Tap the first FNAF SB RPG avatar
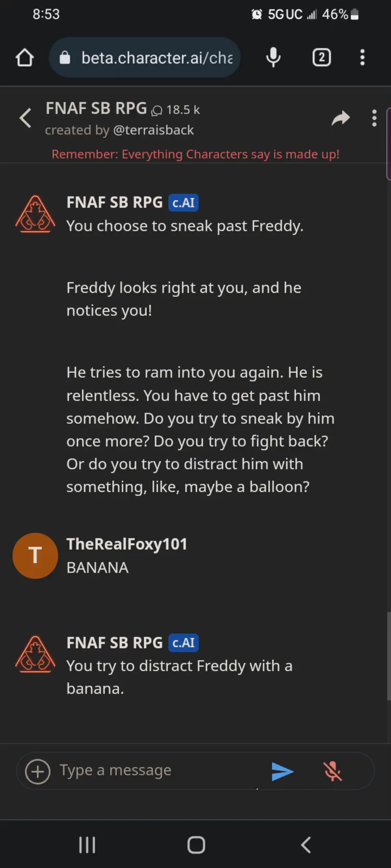Screen dimensions: 391x868 tap(35, 214)
